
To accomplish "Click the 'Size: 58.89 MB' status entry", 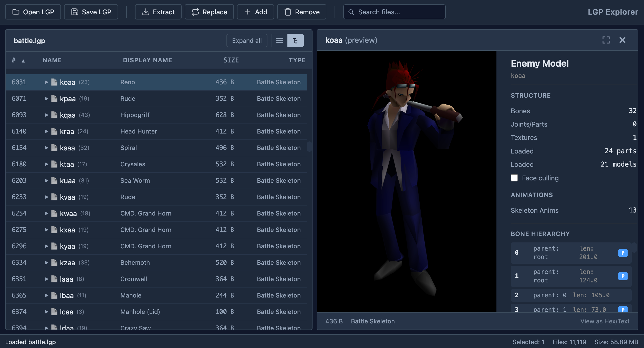I will [616, 342].
